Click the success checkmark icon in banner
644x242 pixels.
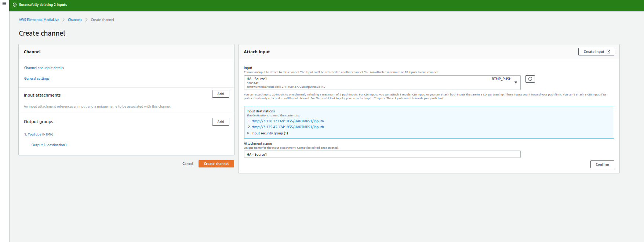(x=15, y=5)
